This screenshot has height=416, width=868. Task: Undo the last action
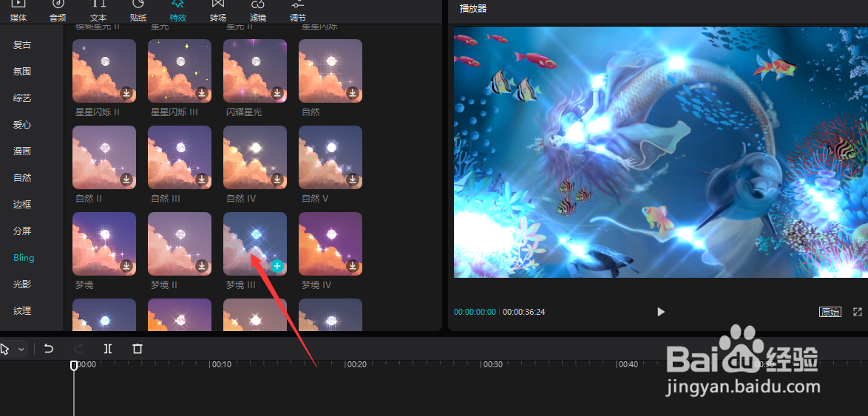(x=49, y=349)
